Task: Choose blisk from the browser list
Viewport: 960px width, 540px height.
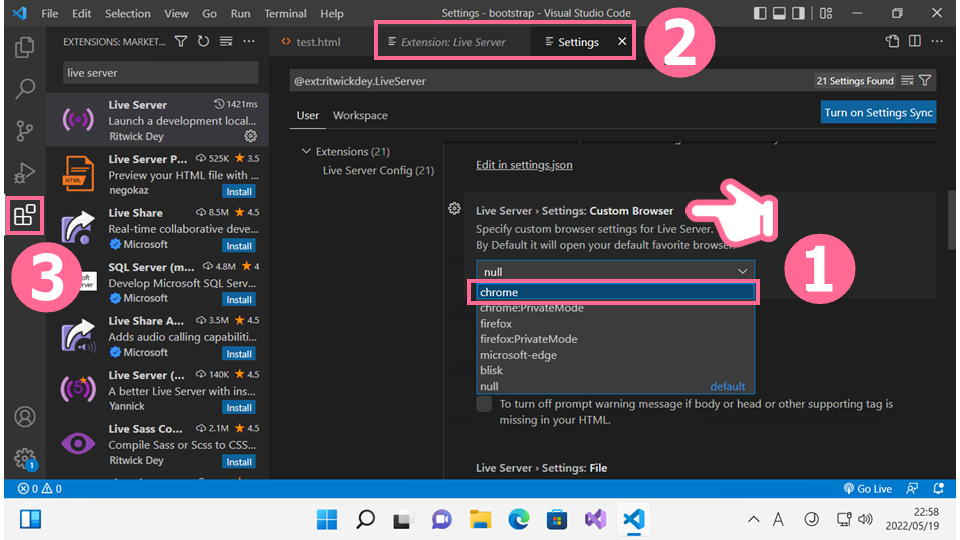Action: (x=615, y=370)
